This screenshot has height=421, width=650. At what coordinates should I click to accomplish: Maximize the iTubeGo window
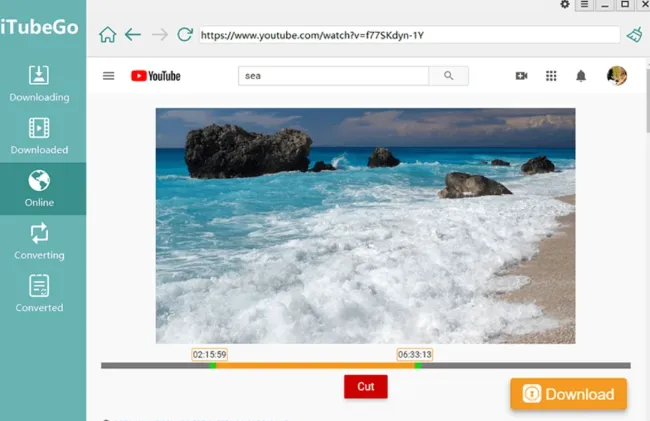[625, 5]
